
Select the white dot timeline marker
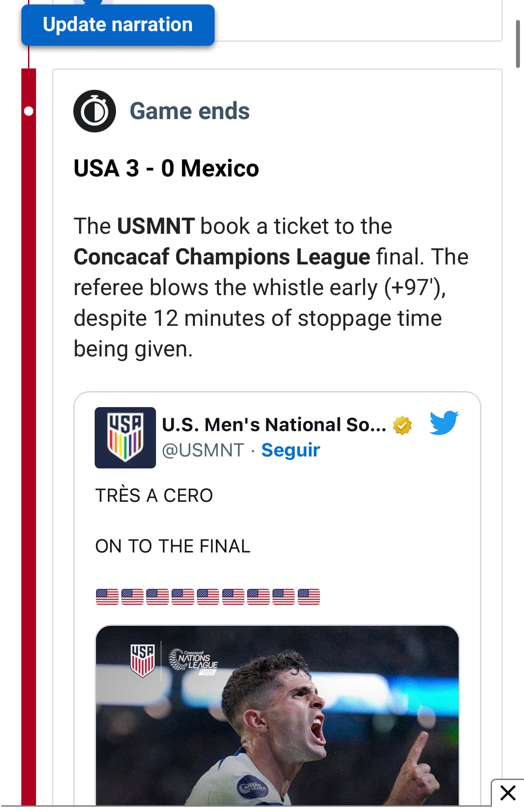click(28, 111)
